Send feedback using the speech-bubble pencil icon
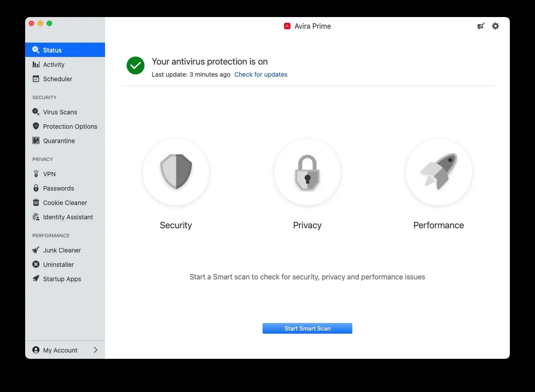The height and width of the screenshot is (392, 535). click(481, 26)
